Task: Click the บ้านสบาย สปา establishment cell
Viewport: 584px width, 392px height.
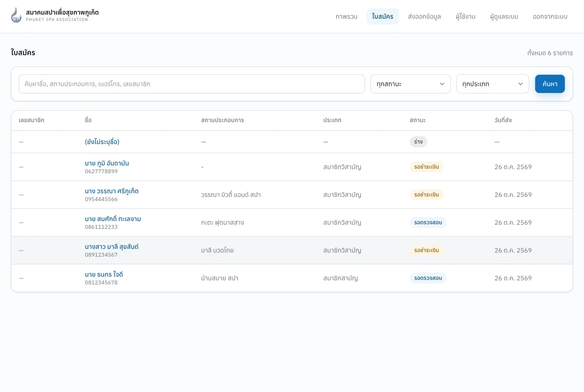Action: click(x=219, y=278)
